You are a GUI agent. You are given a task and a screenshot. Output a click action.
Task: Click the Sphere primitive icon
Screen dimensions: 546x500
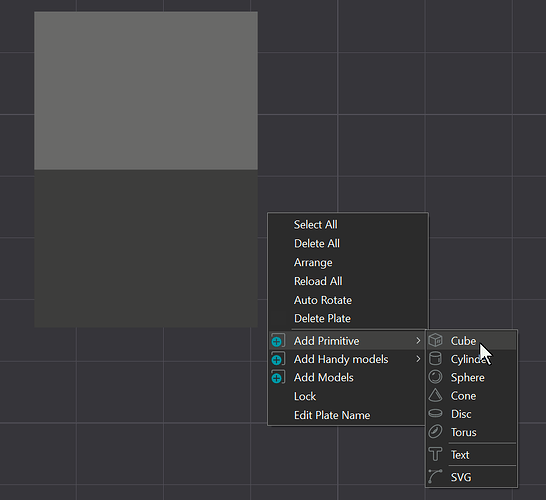[x=435, y=377]
